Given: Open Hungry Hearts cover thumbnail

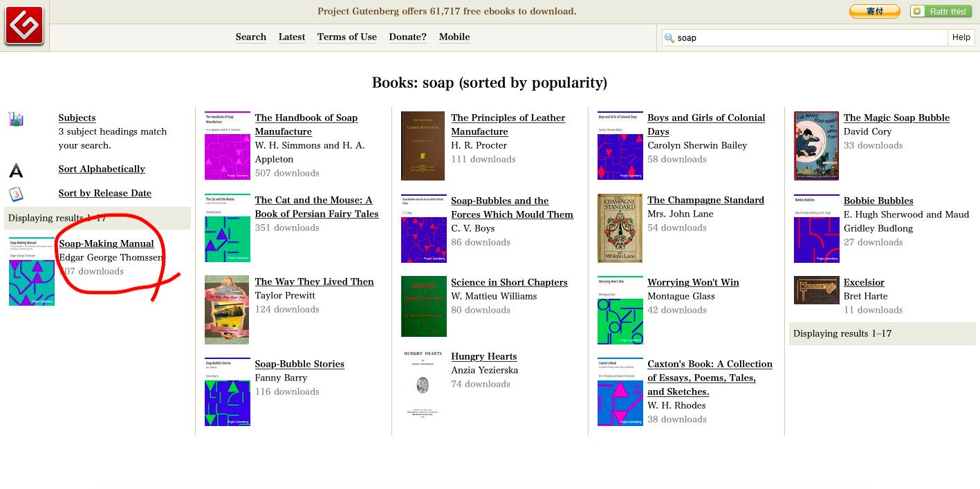Looking at the screenshot, I should pos(423,385).
